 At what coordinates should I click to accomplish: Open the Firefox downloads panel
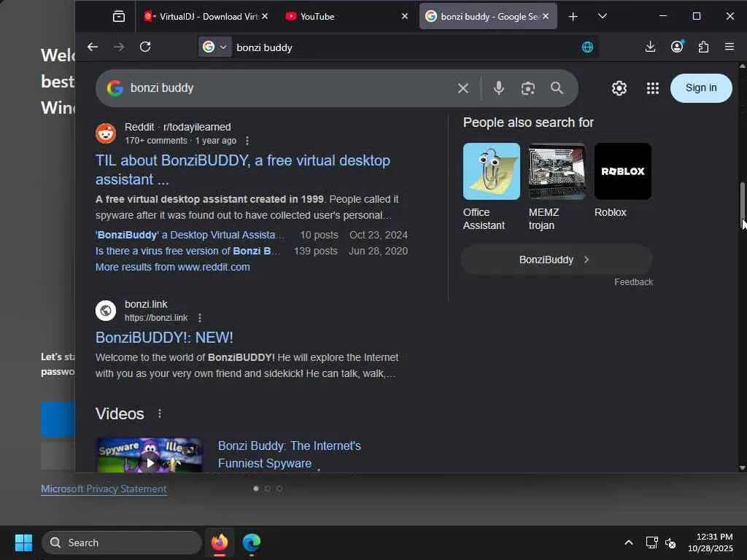point(650,47)
